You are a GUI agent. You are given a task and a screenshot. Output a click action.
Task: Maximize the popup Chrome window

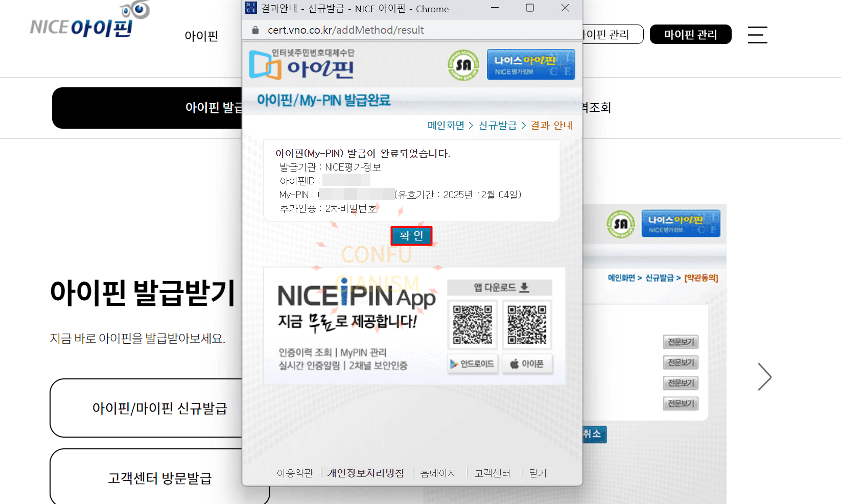530,8
